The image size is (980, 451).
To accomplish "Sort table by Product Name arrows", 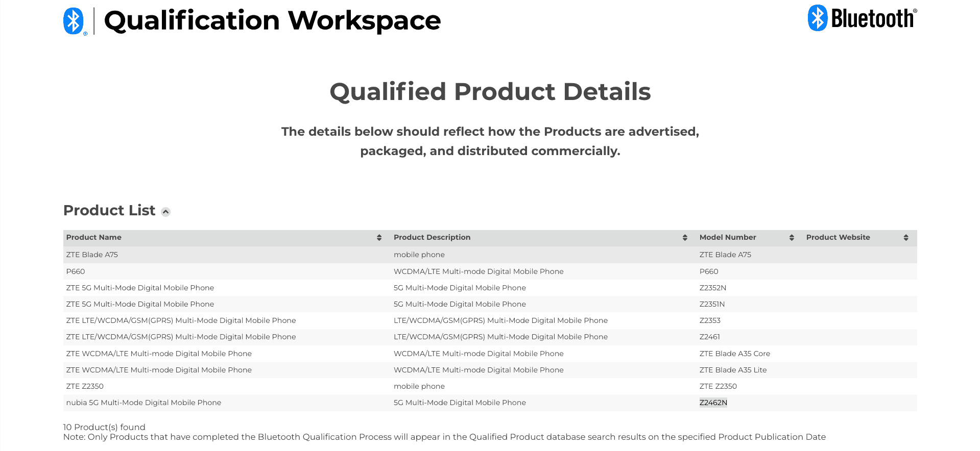I will (x=379, y=238).
